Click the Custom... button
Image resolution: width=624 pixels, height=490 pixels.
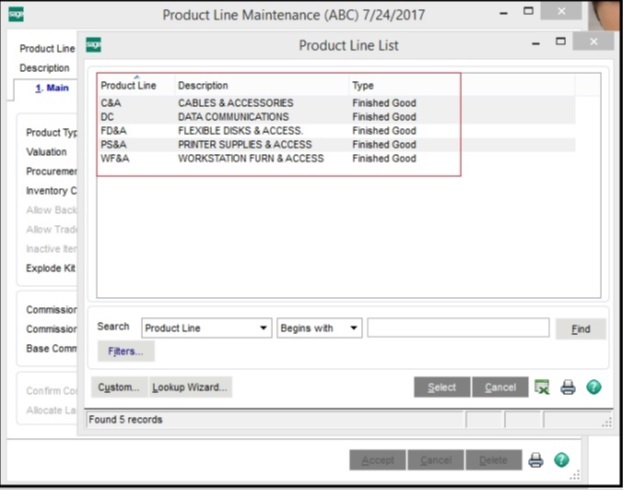pyautogui.click(x=119, y=387)
